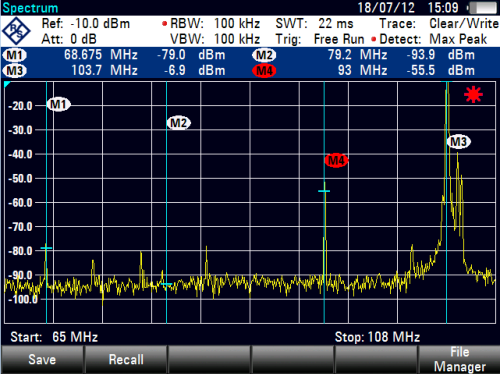Screen dimensions: 500x375
Task: Click the Detect Max Peak setting
Action: coord(429,39)
